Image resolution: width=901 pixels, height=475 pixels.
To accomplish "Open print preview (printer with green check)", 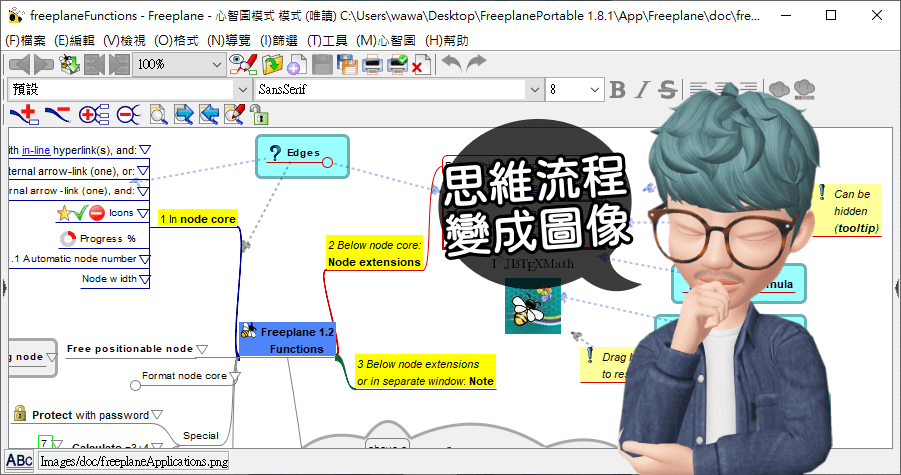I will click(x=397, y=64).
